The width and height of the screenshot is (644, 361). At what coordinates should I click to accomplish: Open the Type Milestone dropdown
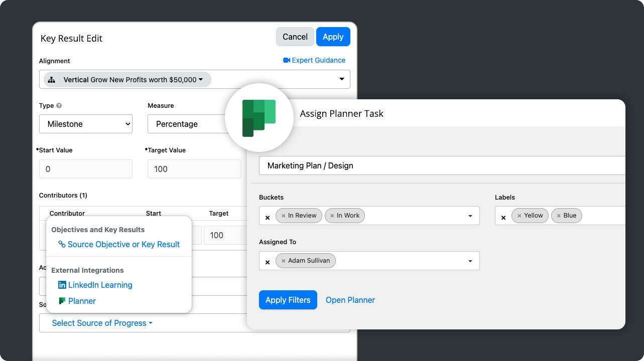86,124
